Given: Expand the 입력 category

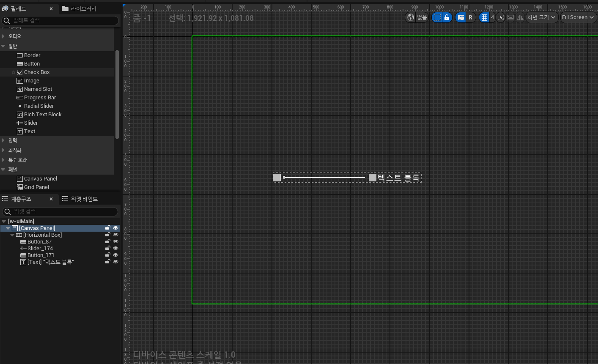Looking at the screenshot, I should (3, 140).
